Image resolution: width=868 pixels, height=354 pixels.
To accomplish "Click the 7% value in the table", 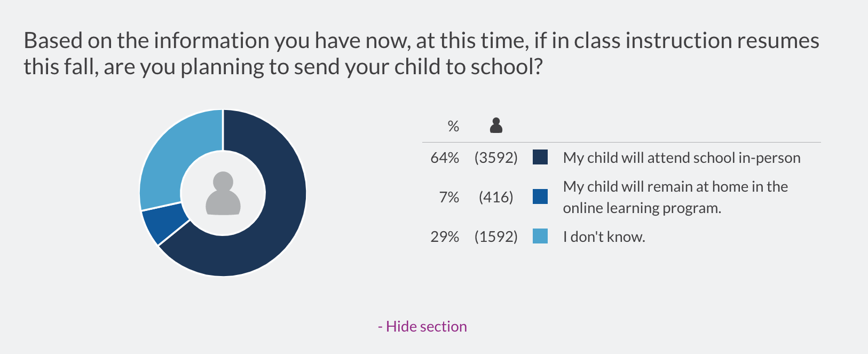I will (449, 197).
